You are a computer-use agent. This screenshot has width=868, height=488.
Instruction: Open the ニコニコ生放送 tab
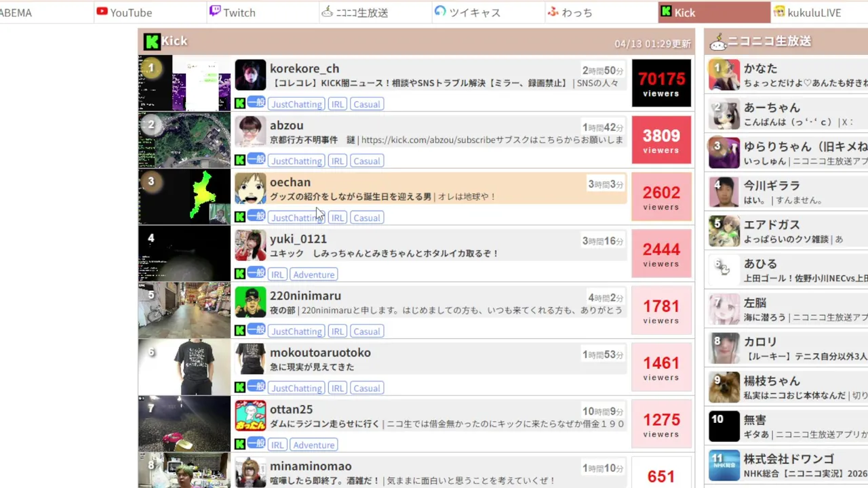(375, 12)
